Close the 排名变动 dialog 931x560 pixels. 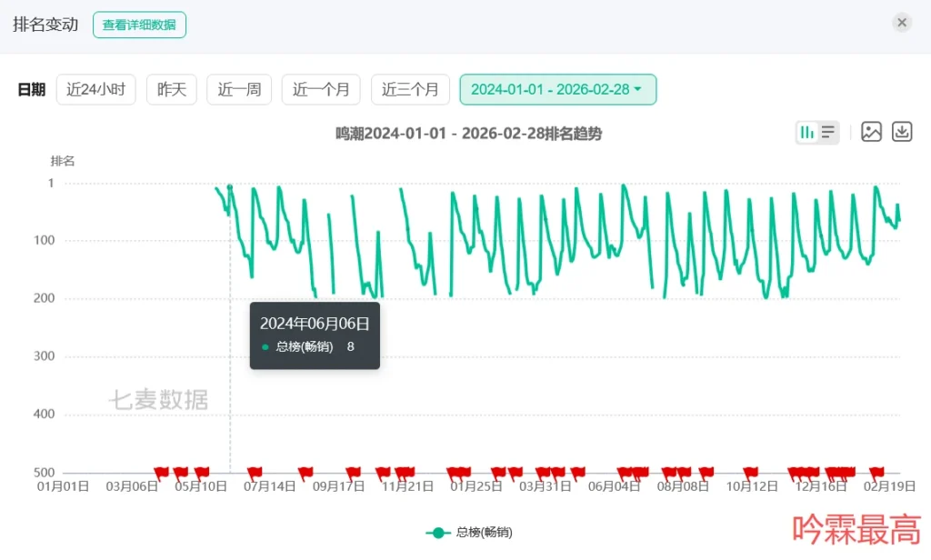click(901, 23)
